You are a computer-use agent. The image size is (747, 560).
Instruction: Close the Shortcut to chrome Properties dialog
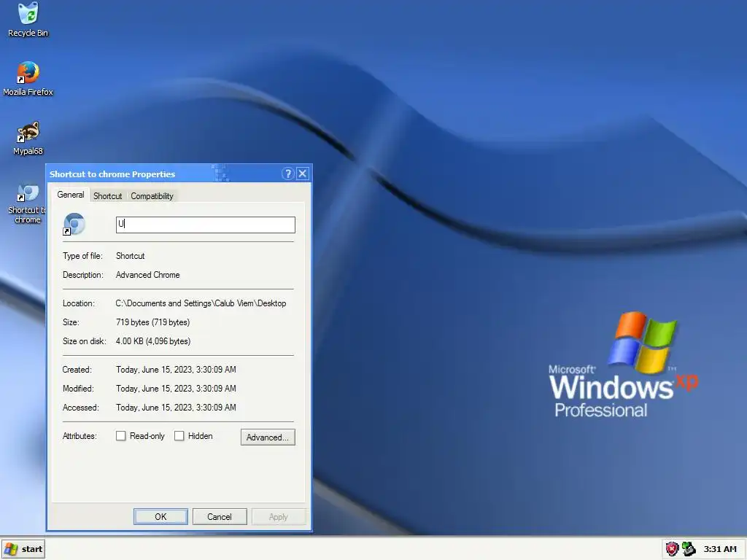coord(303,174)
